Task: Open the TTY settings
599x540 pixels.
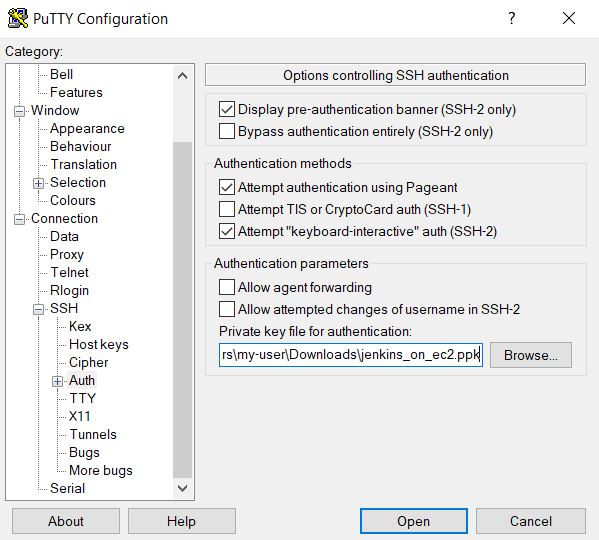Action: click(x=83, y=398)
